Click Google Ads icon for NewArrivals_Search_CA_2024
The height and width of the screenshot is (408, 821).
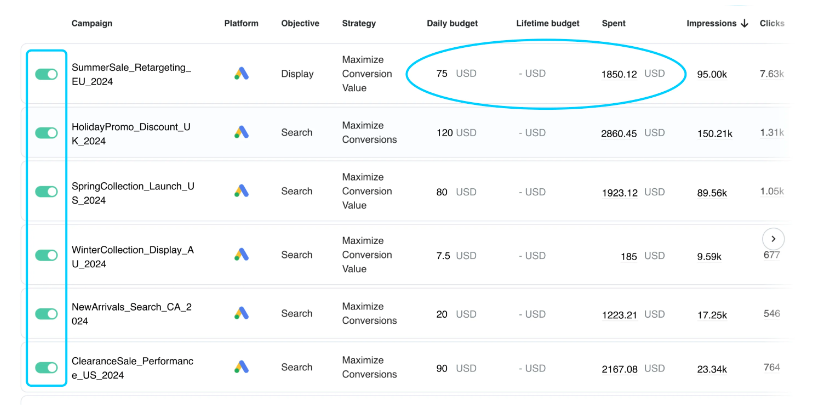tap(241, 314)
